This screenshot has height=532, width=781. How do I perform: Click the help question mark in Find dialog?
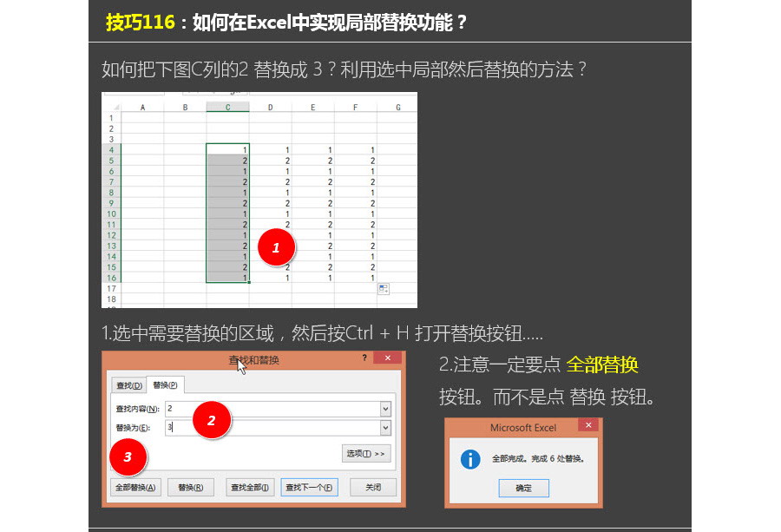364,358
